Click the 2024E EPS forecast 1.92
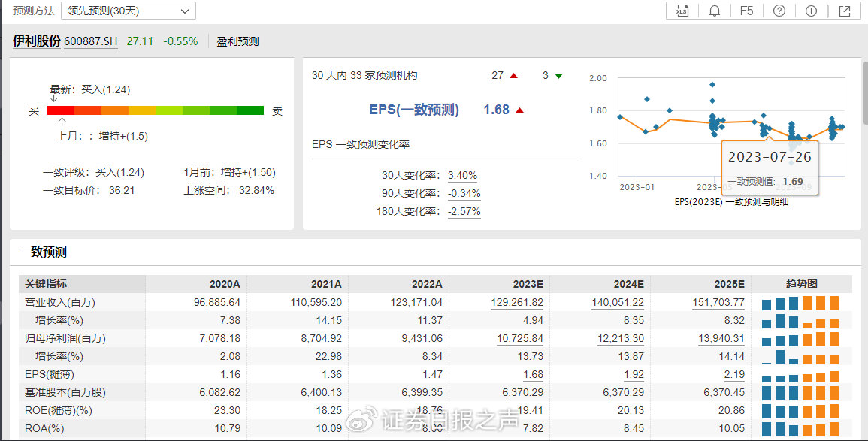 tap(634, 375)
